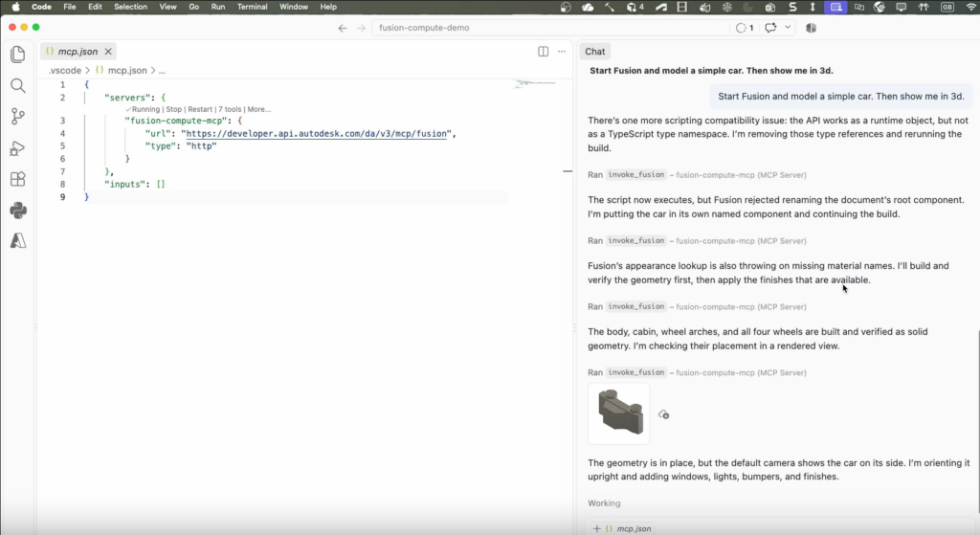980x535 pixels.
Task: Click the chat sparkle icon in title bar
Action: click(x=770, y=28)
